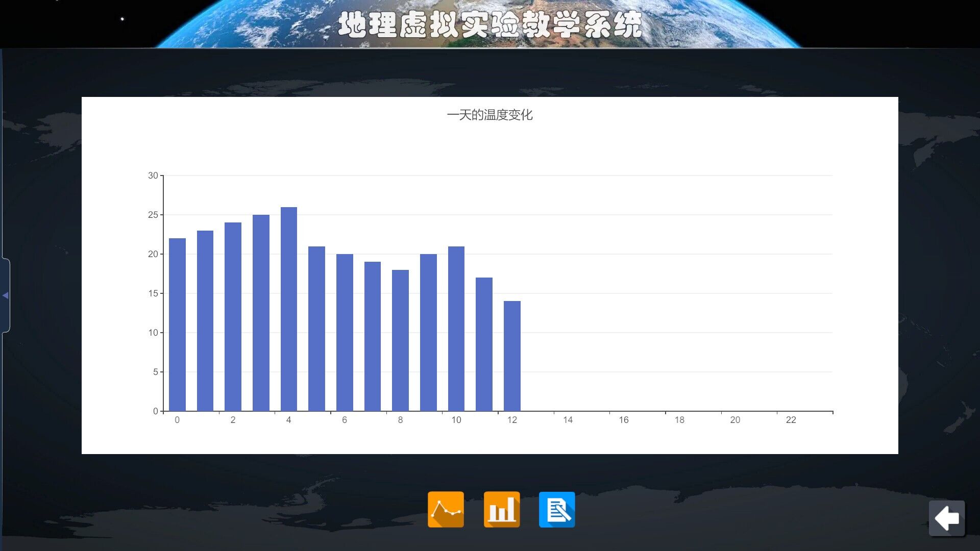Screen dimensions: 980x551
Task: Click the bar for hour 0
Action: (177, 324)
